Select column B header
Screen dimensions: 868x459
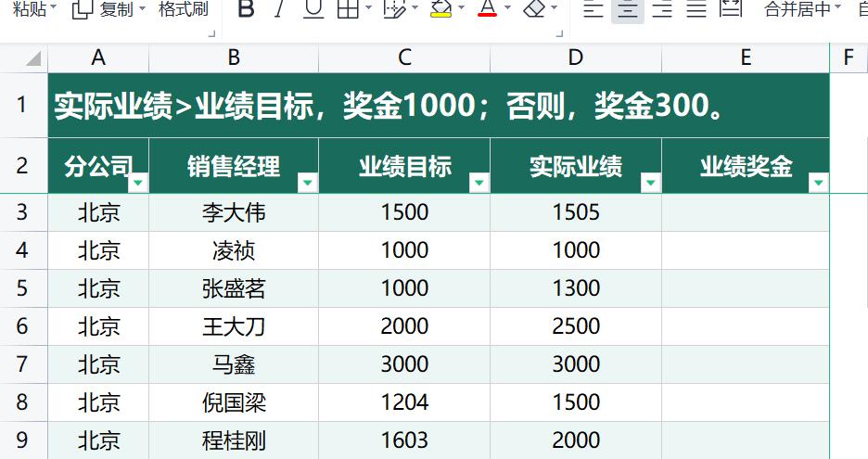tap(234, 57)
